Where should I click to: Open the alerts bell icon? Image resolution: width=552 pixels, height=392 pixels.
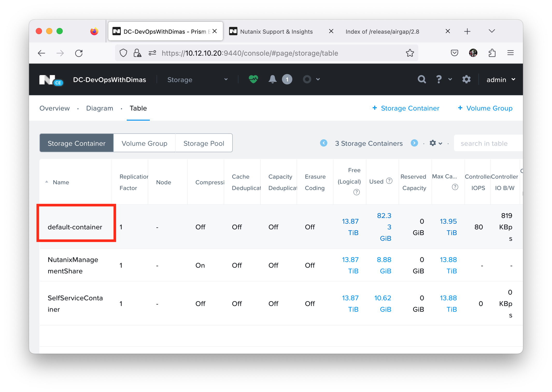pos(272,79)
